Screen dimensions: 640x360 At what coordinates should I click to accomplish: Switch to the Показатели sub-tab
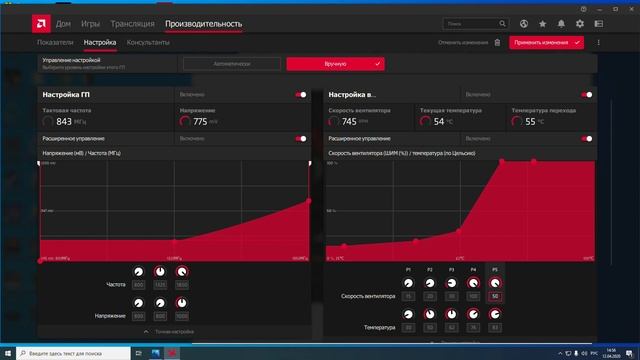click(x=55, y=42)
